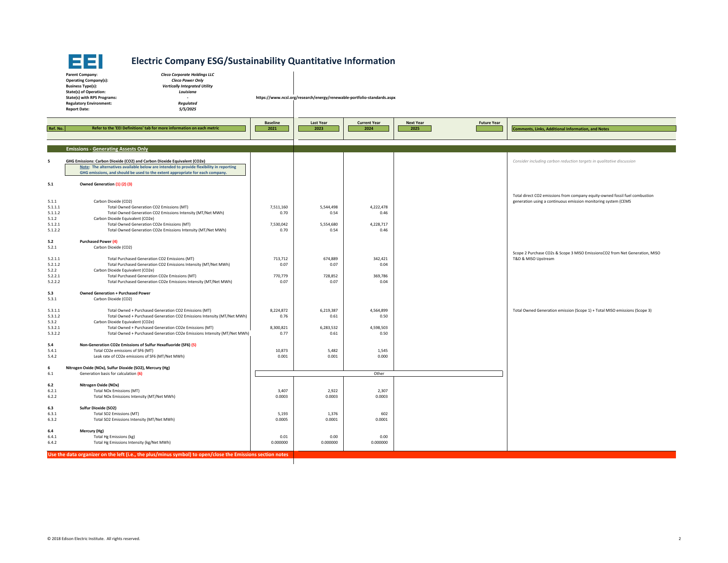Click the baseline SO2 emissions value 5,193
Image resolution: width=728 pixels, height=563 pixels.
coord(282,414)
